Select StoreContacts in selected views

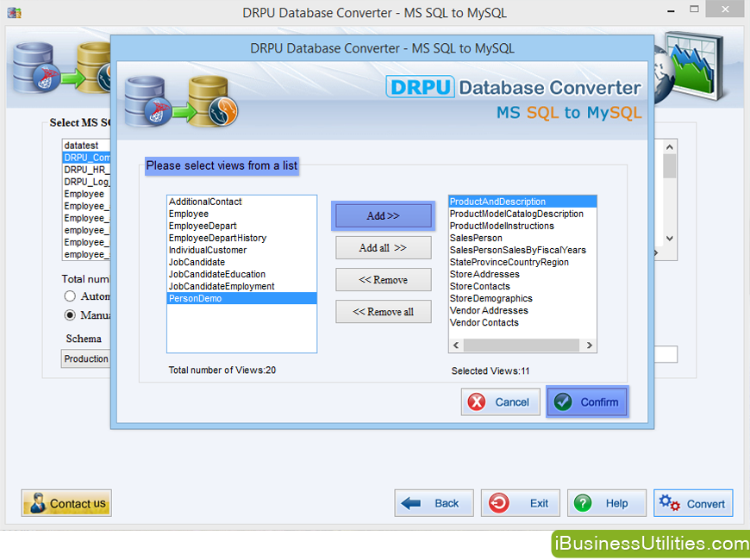[x=522, y=286]
